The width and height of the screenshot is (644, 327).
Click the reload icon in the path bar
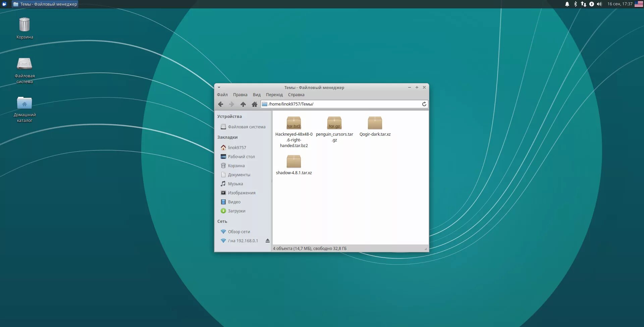pyautogui.click(x=424, y=104)
